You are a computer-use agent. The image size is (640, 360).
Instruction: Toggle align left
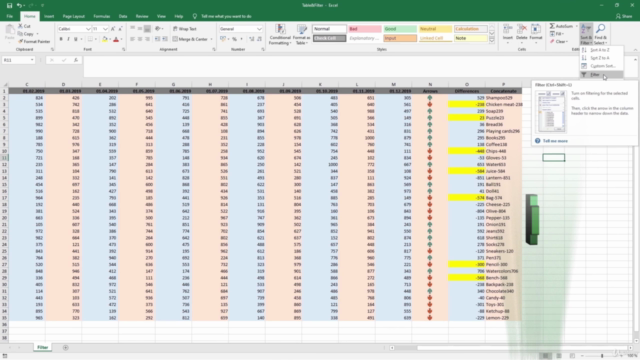coord(133,39)
